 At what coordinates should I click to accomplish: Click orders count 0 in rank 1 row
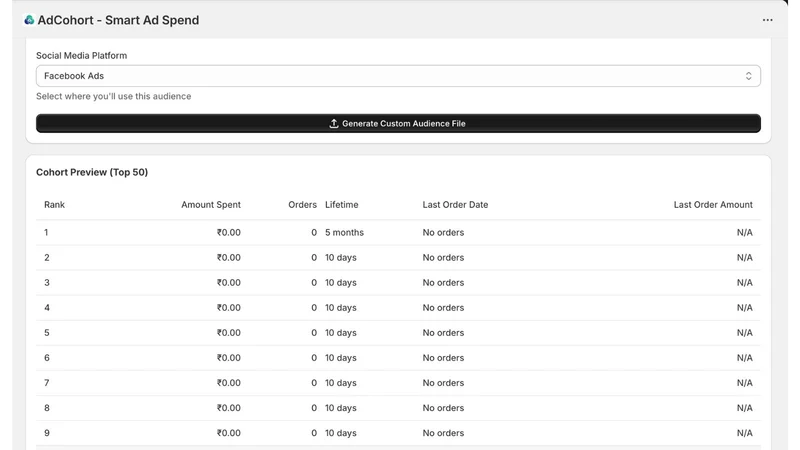pyautogui.click(x=314, y=233)
